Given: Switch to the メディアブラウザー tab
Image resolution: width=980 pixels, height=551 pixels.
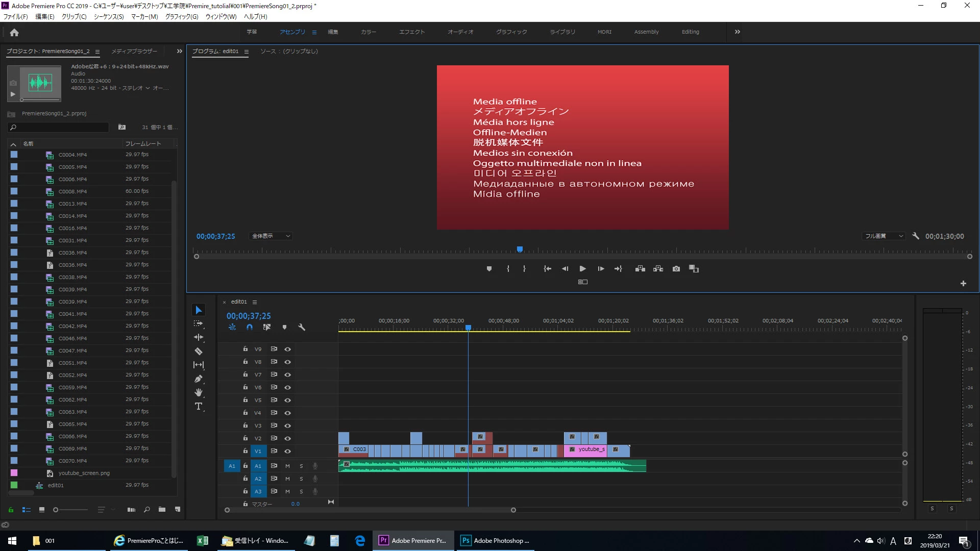Looking at the screenshot, I should (x=134, y=51).
